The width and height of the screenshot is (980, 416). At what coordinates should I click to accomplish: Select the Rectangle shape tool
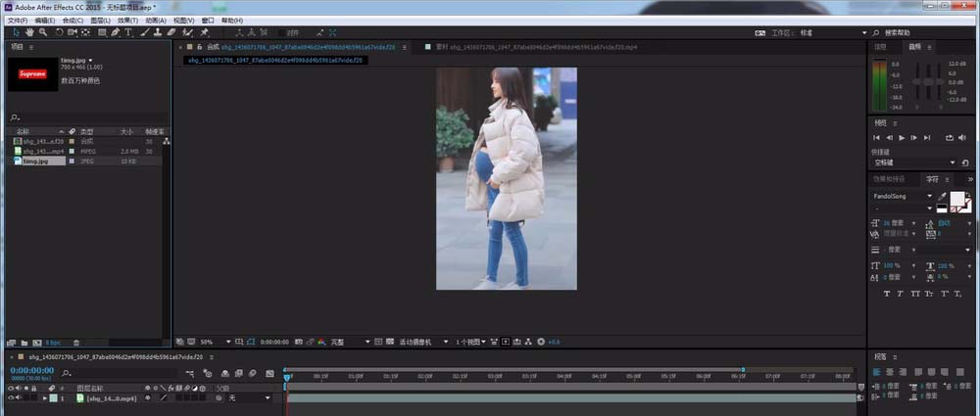(x=103, y=32)
